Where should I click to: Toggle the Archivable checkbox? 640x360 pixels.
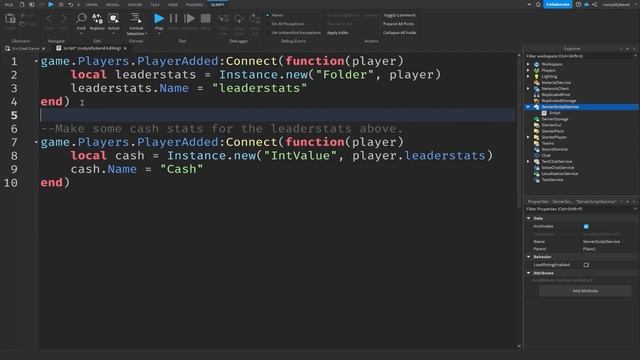[586, 226]
